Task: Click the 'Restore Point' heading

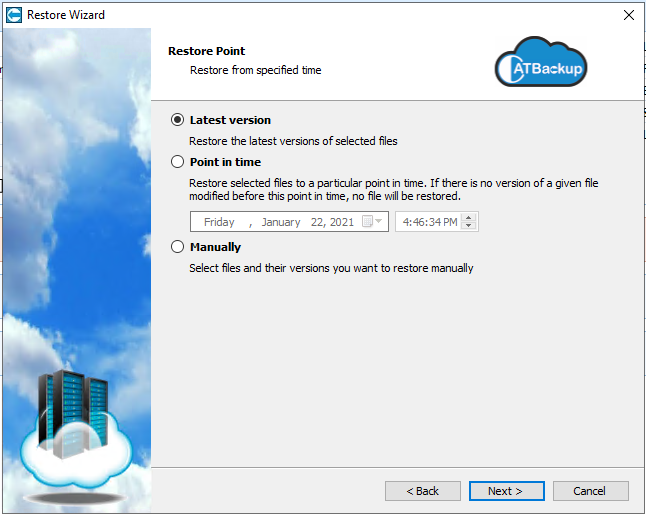Action: click(206, 51)
